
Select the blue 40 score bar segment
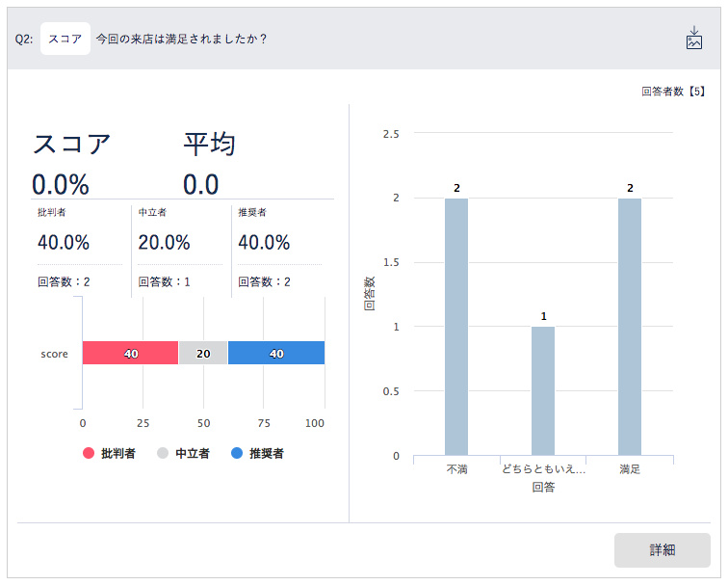(x=276, y=353)
